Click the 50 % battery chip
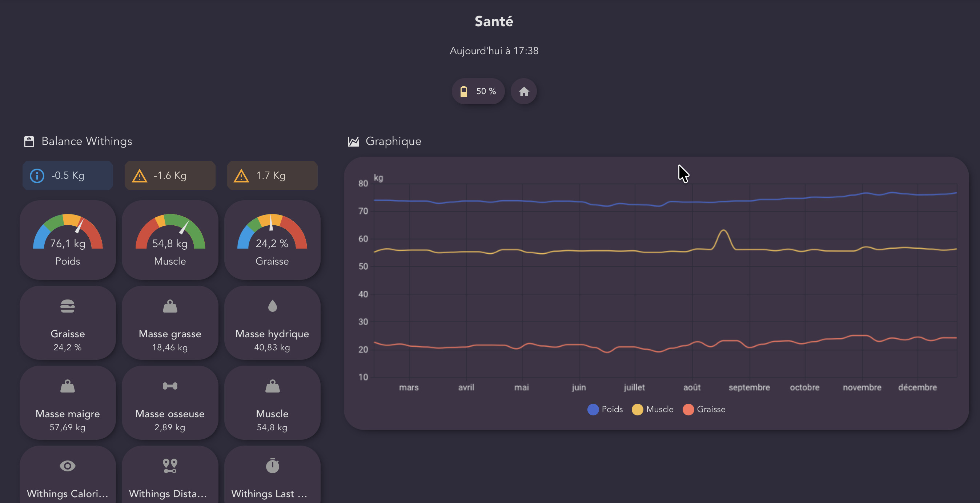The width and height of the screenshot is (980, 503). pos(478,91)
